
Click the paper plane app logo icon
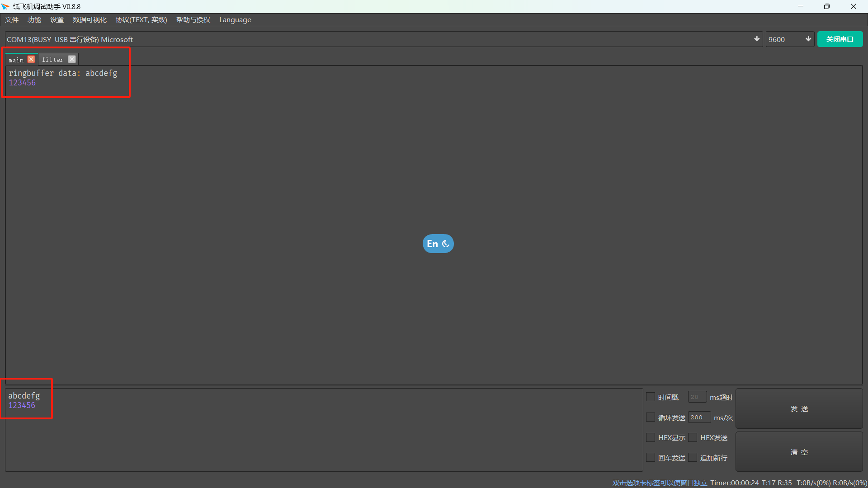point(5,6)
